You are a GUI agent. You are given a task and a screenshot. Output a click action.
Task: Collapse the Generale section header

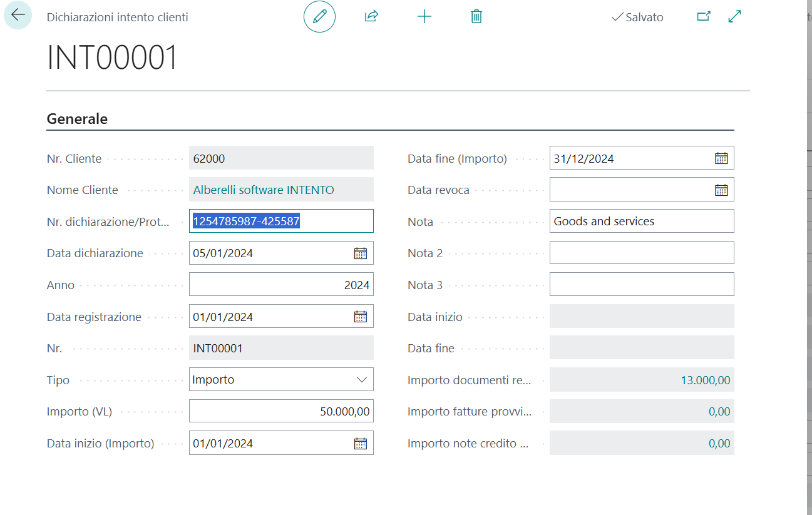(x=77, y=119)
